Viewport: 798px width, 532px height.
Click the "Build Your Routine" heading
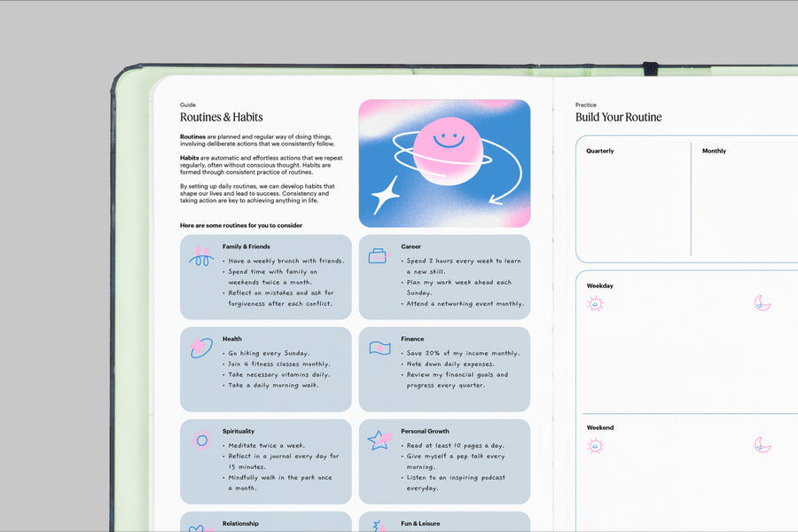point(618,117)
